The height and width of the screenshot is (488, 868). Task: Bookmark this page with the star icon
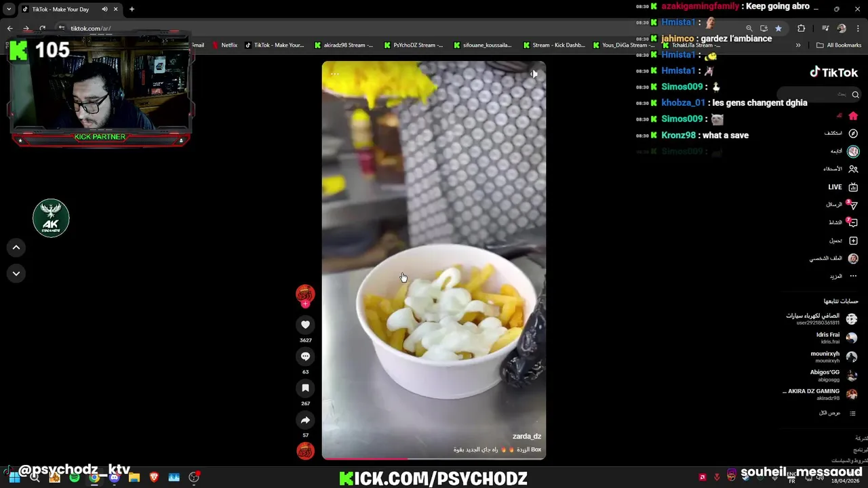pyautogui.click(x=778, y=28)
